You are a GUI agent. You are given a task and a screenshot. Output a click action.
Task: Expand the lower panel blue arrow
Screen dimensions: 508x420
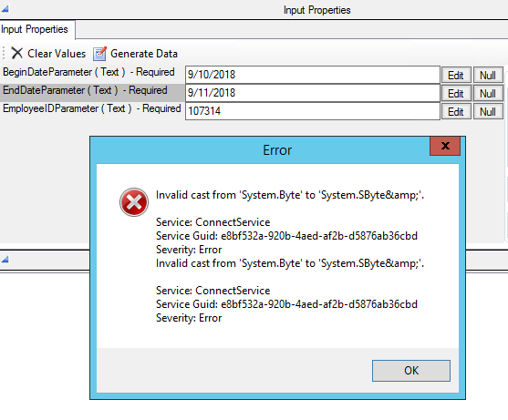[x=5, y=259]
